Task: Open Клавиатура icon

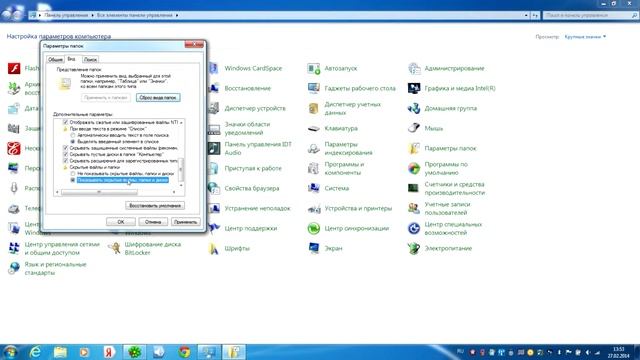Action: tap(313, 128)
